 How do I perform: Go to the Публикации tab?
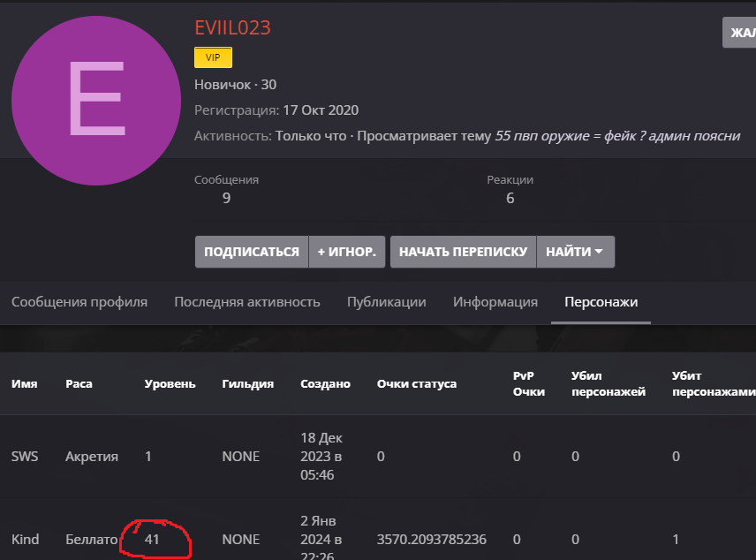coord(386,302)
